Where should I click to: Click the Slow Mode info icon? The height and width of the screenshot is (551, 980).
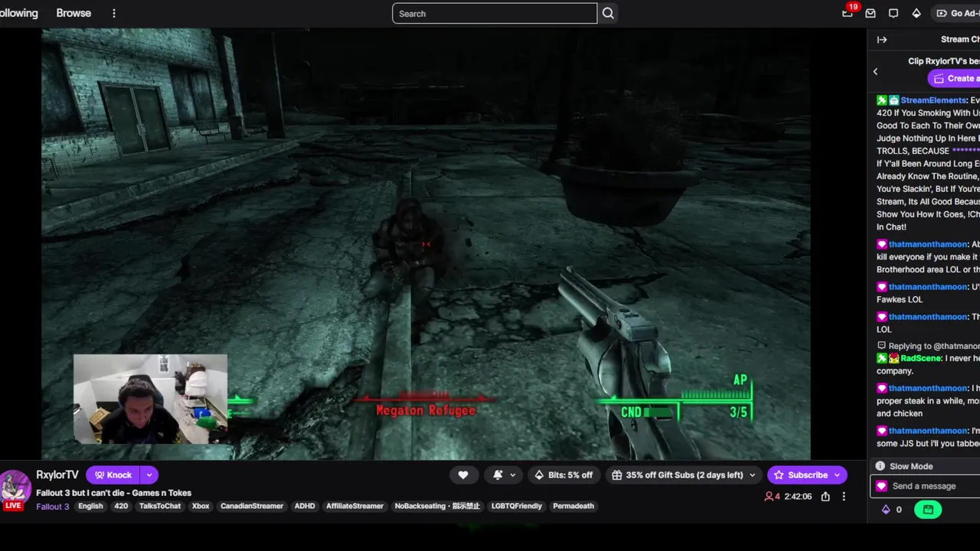tap(880, 466)
